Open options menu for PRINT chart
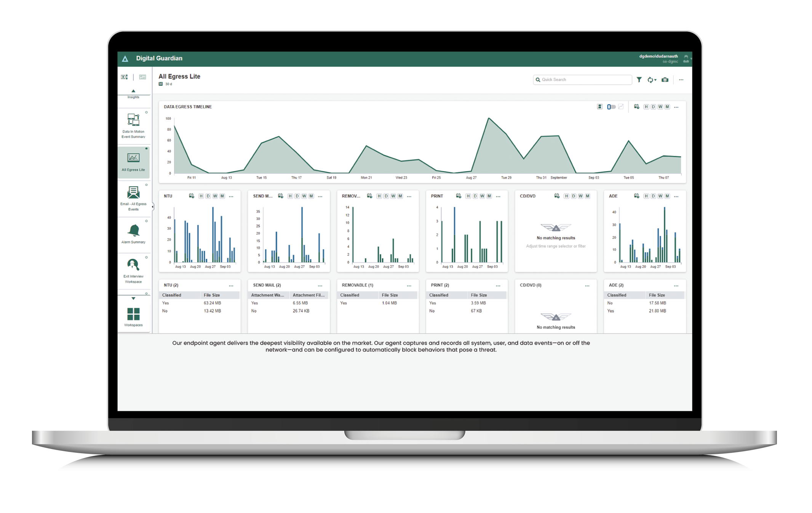Screen dimensions: 812x513 (x=498, y=196)
